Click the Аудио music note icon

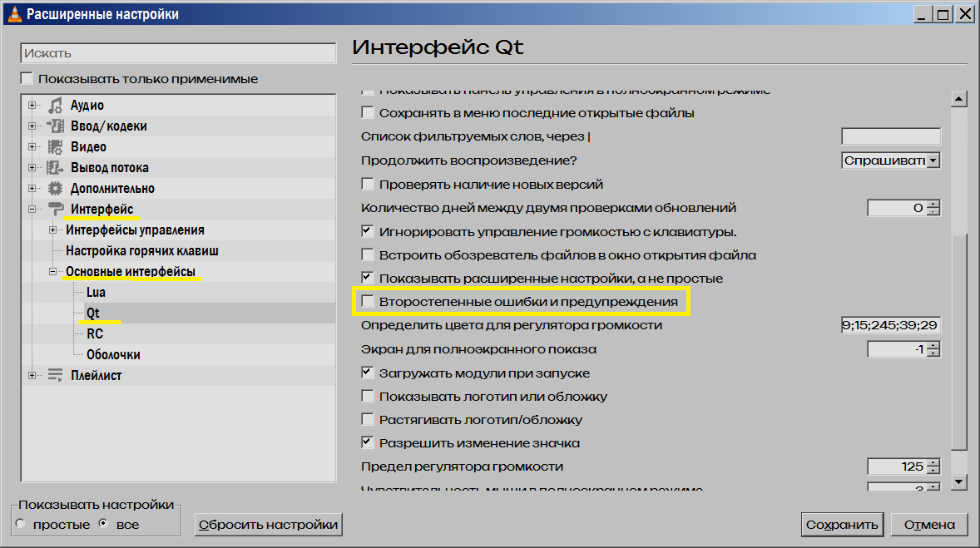click(55, 106)
